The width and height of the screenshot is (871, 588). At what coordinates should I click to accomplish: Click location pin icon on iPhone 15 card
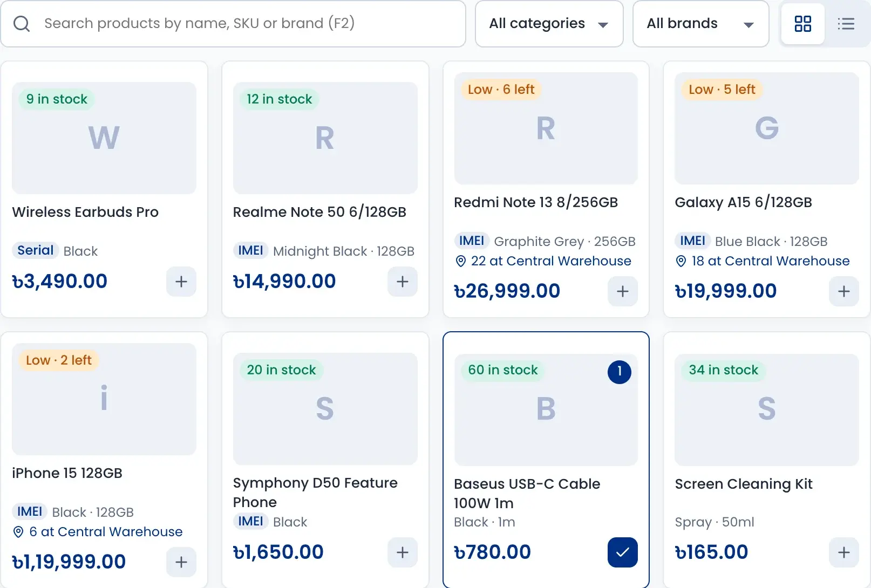18,532
